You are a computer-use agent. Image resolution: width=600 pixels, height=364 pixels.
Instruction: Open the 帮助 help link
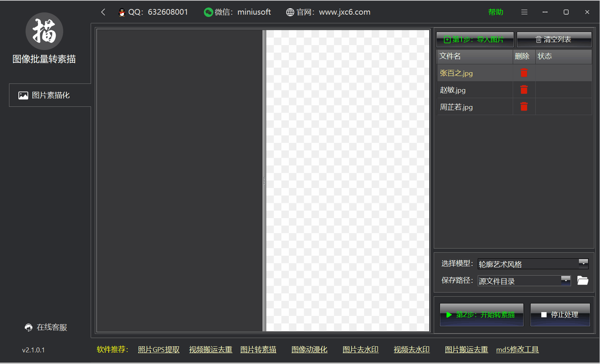coord(496,12)
